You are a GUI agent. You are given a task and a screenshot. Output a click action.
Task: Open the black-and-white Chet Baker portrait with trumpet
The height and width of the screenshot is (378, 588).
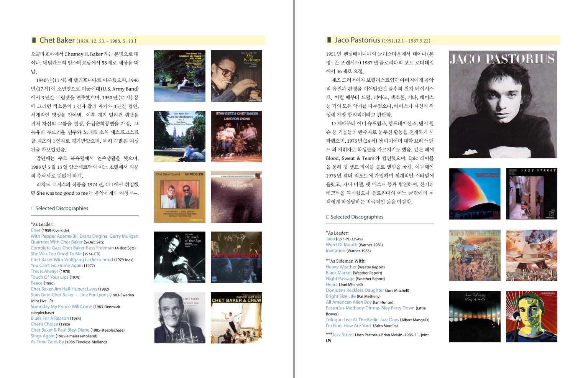tap(180, 317)
